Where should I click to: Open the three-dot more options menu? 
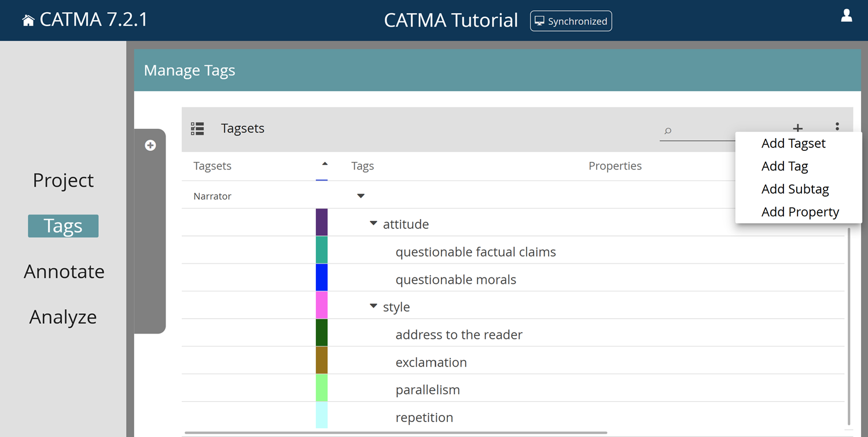[x=837, y=127]
